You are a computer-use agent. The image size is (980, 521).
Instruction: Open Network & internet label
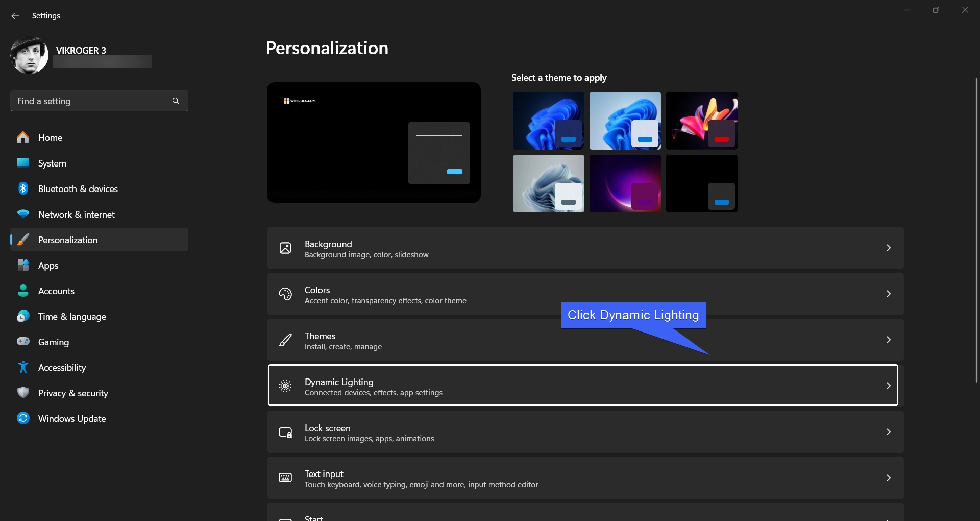pos(77,215)
